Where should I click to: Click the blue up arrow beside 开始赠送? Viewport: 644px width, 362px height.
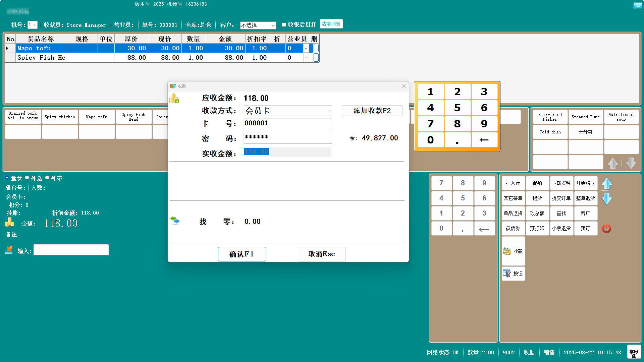607,183
